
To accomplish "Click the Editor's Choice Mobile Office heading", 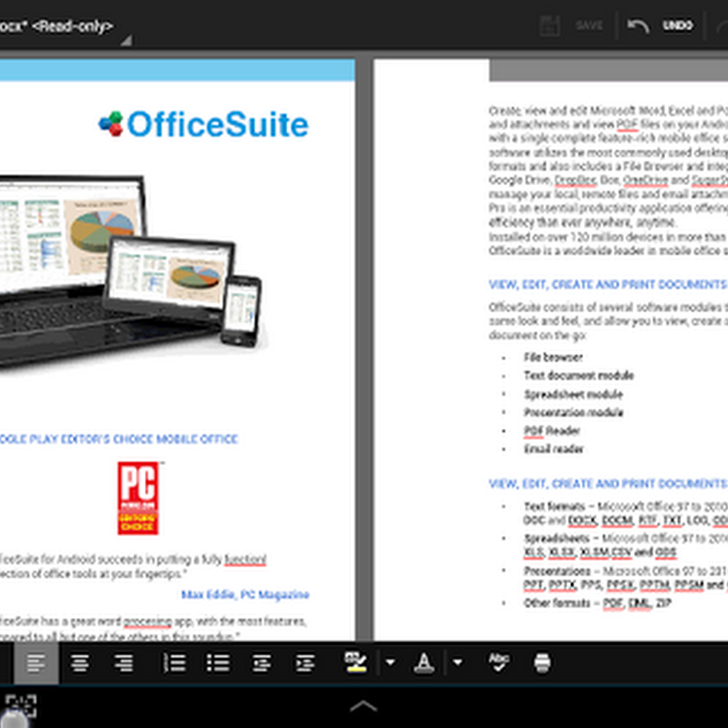I will pos(119,439).
